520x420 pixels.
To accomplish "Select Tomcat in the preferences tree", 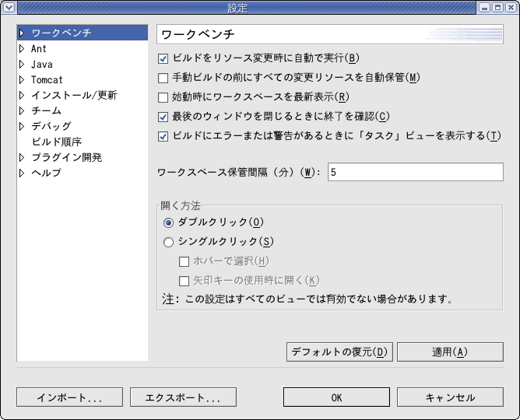I will tap(47, 80).
